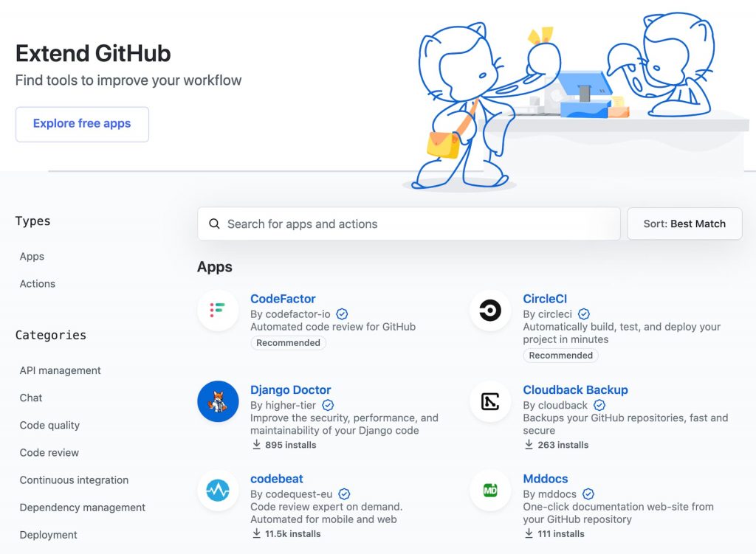The width and height of the screenshot is (756, 554).
Task: Select the Dependency management category
Action: coord(83,508)
